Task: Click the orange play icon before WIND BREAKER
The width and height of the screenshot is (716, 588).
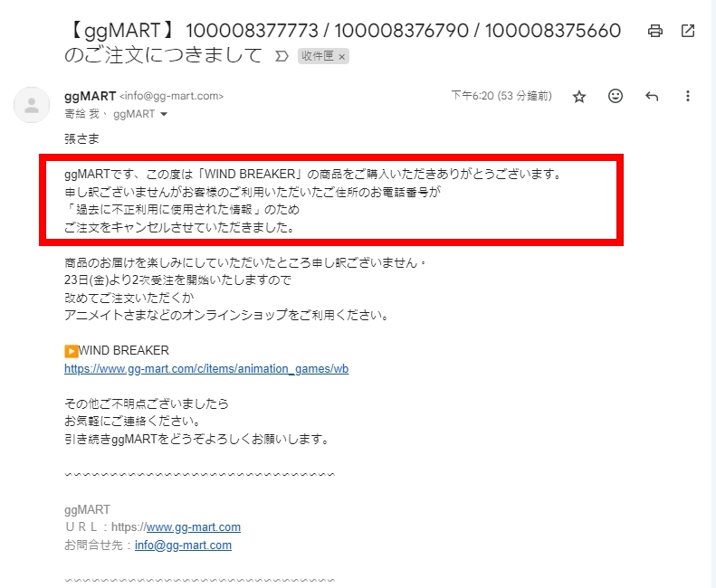Action: [72, 351]
